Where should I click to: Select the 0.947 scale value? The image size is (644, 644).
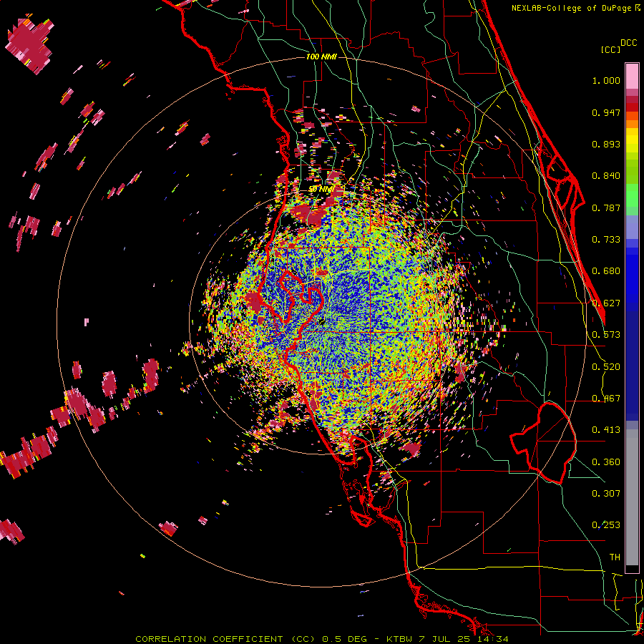tap(606, 112)
